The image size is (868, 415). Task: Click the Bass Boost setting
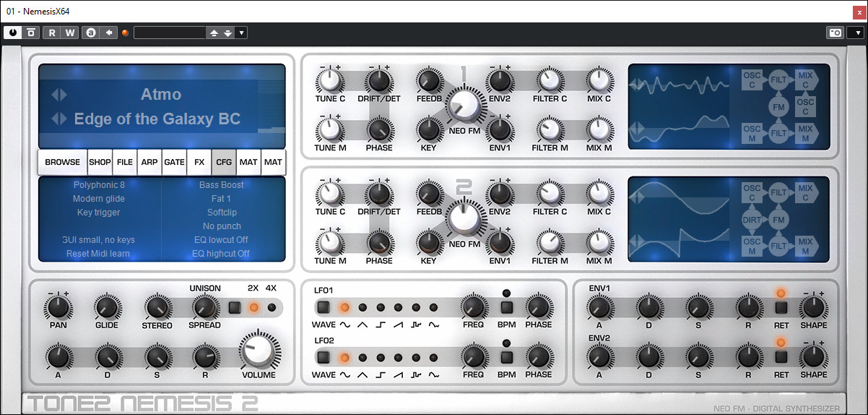(x=221, y=185)
